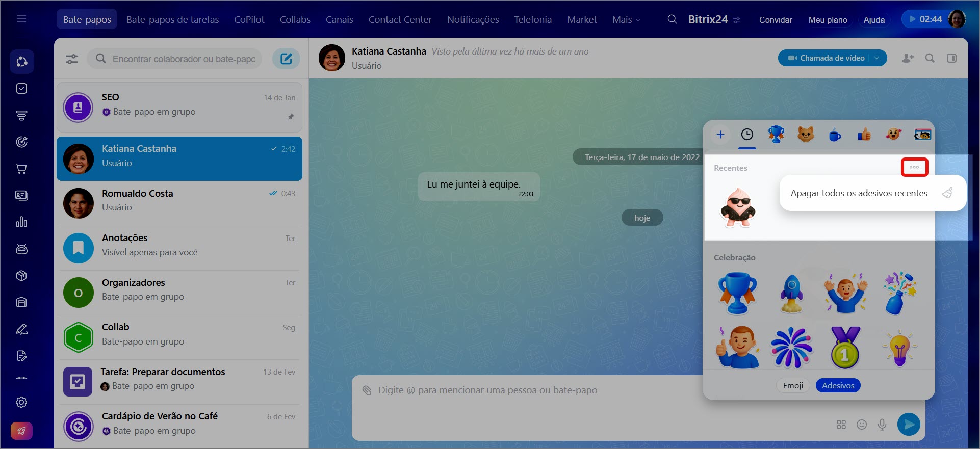Click the paperclip attach file icon
This screenshot has width=980, height=449.
pos(367,390)
